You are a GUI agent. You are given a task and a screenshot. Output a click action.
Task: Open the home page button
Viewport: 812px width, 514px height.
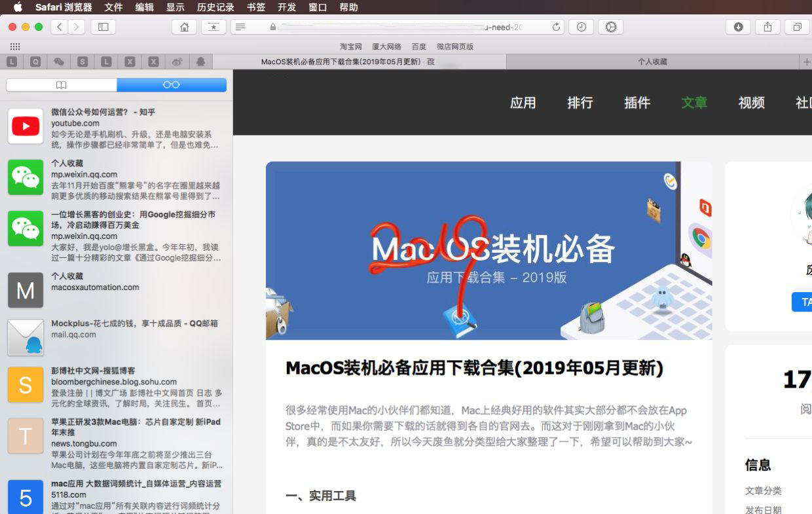point(184,27)
